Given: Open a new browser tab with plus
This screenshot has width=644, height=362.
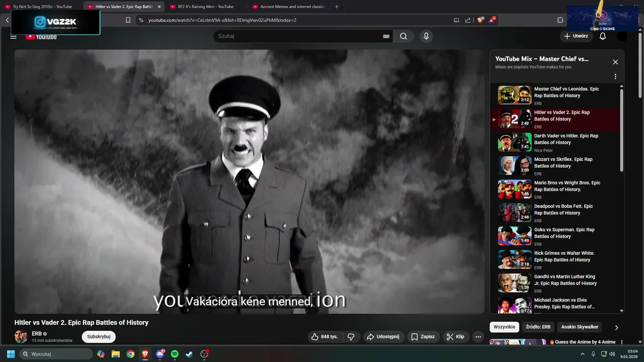Looking at the screenshot, I should [337, 7].
